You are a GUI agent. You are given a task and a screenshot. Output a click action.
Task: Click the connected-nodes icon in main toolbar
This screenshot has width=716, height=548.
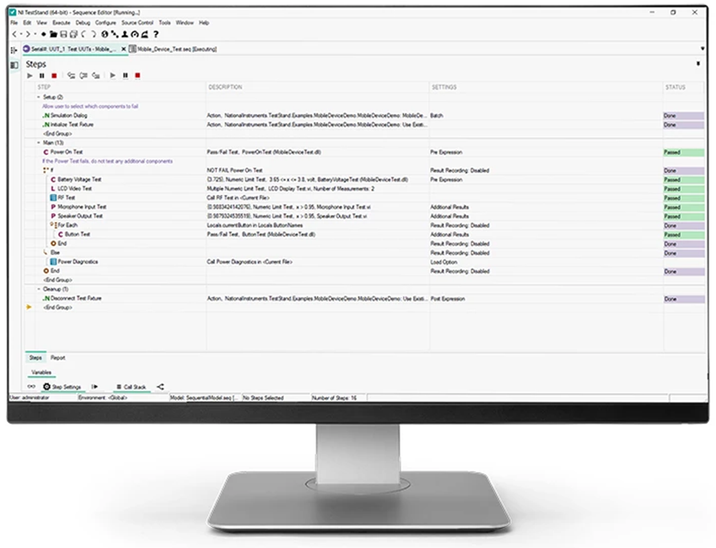115,34
